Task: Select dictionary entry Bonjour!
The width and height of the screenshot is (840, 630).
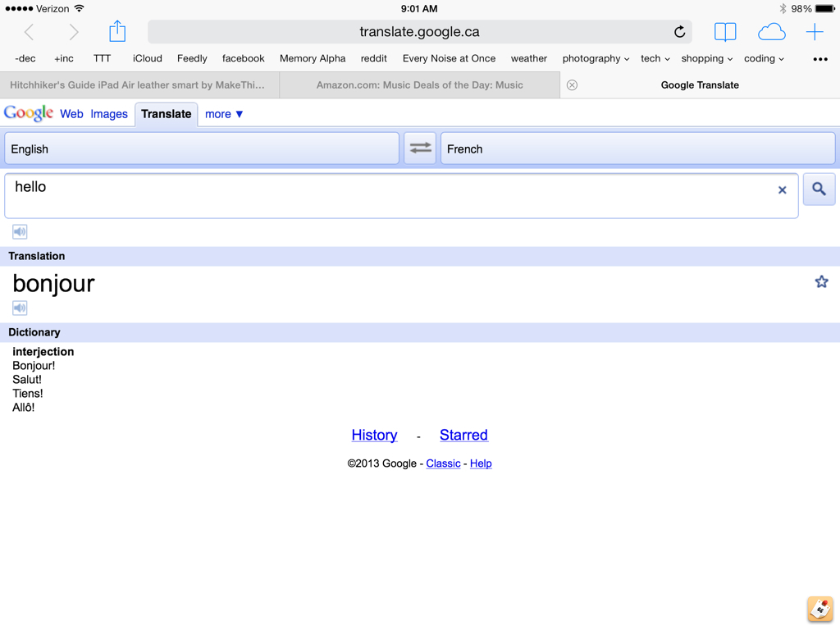Action: pyautogui.click(x=34, y=365)
